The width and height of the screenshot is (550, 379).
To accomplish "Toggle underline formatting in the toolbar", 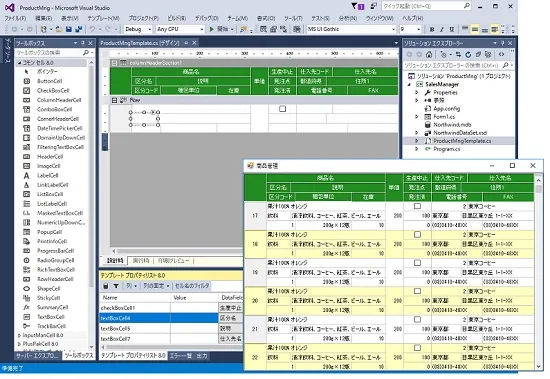I will click(x=452, y=29).
